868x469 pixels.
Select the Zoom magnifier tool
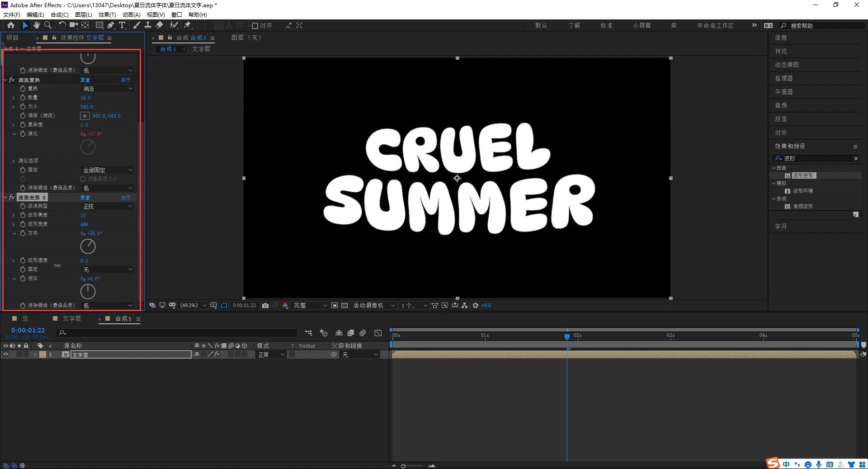click(48, 25)
